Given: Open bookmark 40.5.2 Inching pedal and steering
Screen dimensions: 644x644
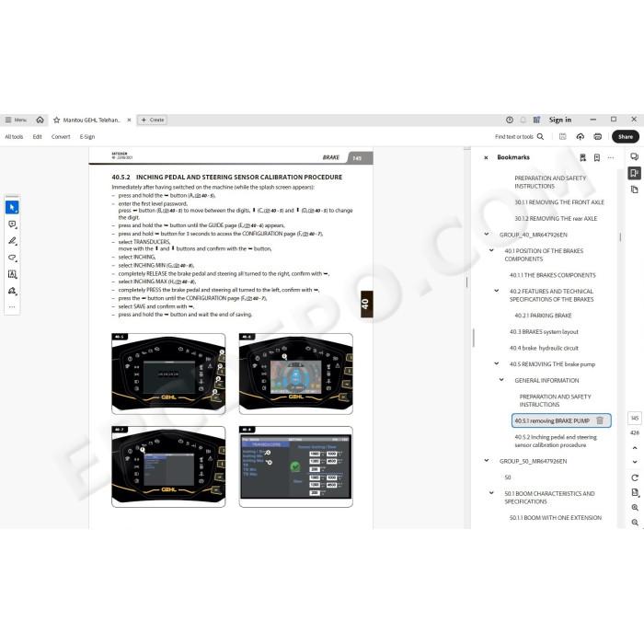Looking at the screenshot, I should (556, 441).
